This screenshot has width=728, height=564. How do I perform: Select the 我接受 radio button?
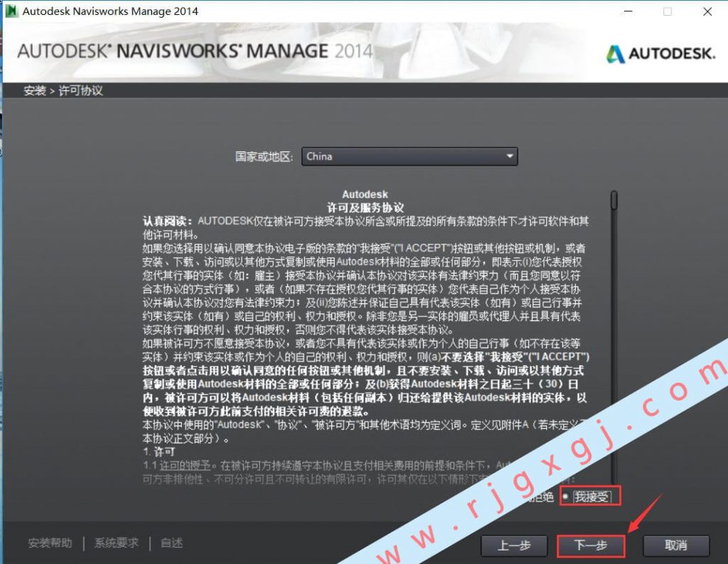565,497
